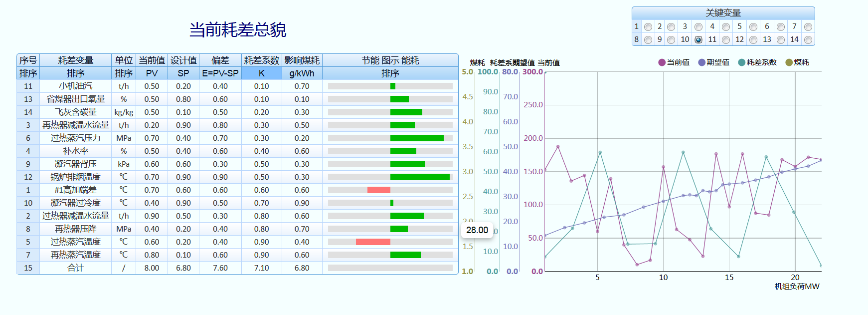Click the 合计 total row label

click(x=75, y=268)
